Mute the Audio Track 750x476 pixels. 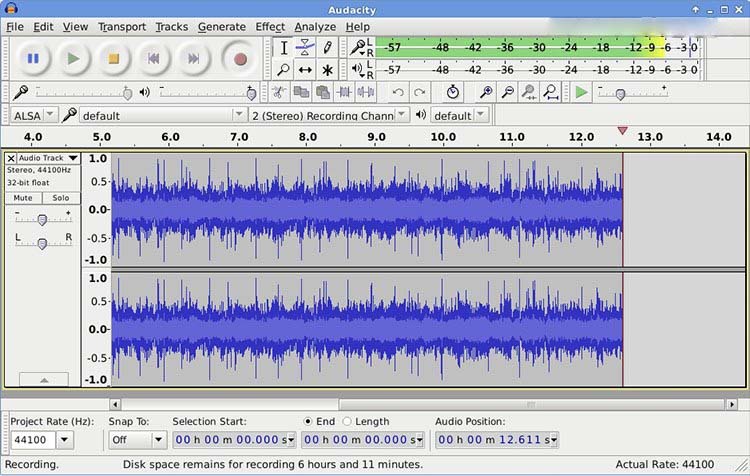coord(23,198)
